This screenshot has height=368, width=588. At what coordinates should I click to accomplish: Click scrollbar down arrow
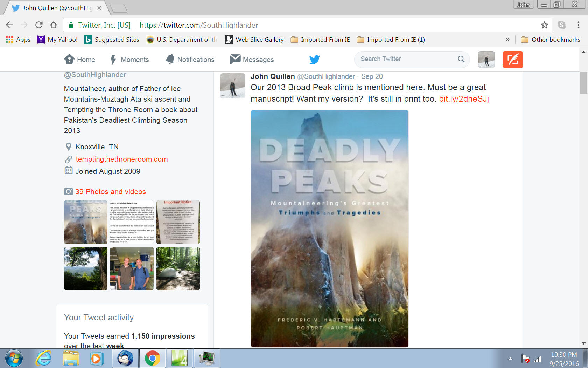583,344
